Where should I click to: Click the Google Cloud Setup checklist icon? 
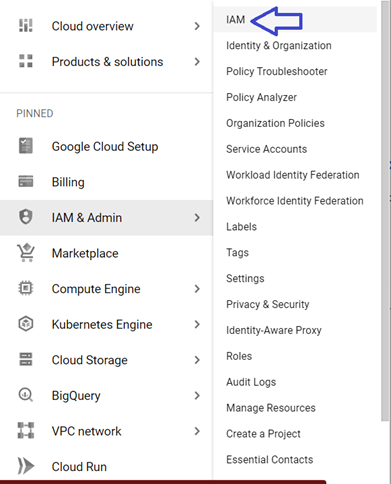[x=26, y=146]
